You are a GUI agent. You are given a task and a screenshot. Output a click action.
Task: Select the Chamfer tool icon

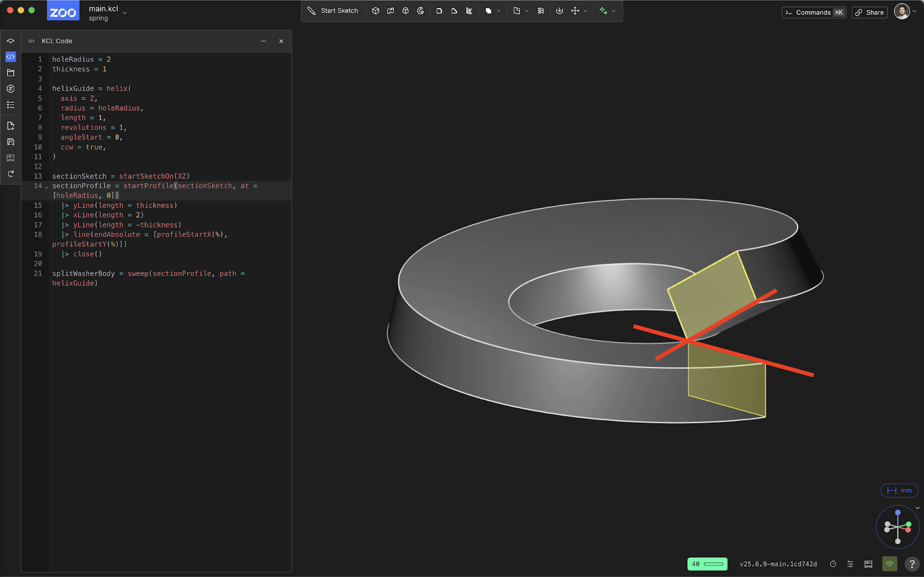coord(454,11)
